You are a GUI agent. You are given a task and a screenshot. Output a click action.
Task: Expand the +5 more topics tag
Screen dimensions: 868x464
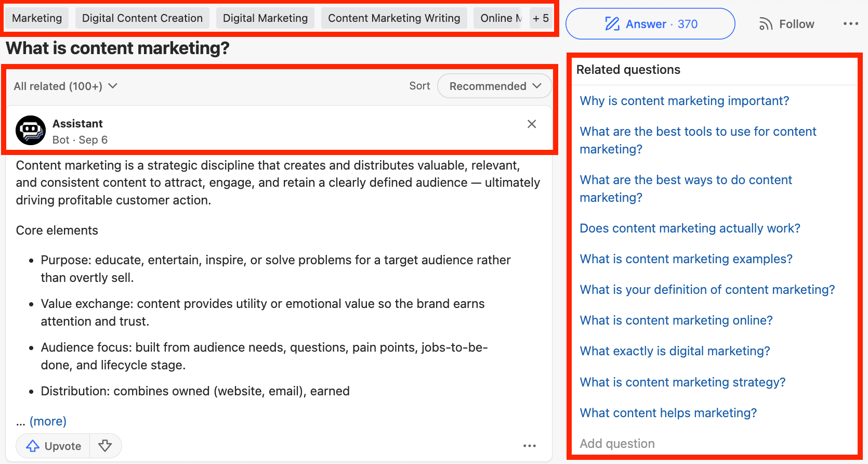[541, 18]
